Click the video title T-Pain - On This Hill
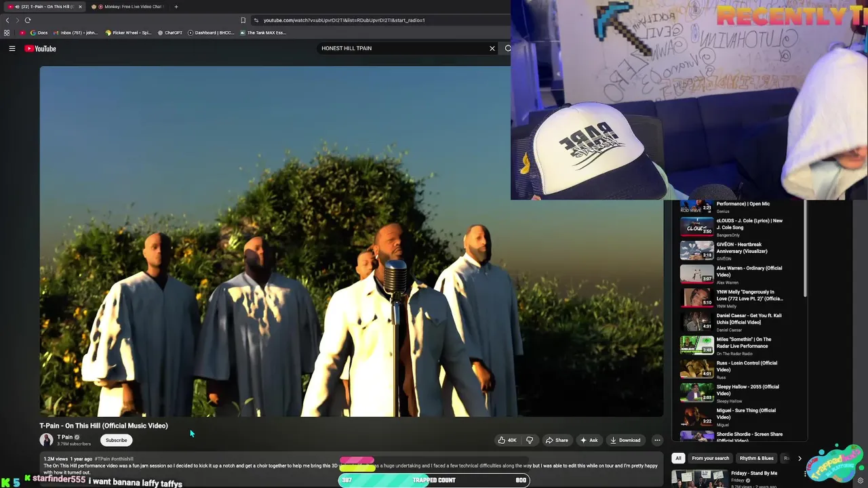868x488 pixels. (103, 426)
